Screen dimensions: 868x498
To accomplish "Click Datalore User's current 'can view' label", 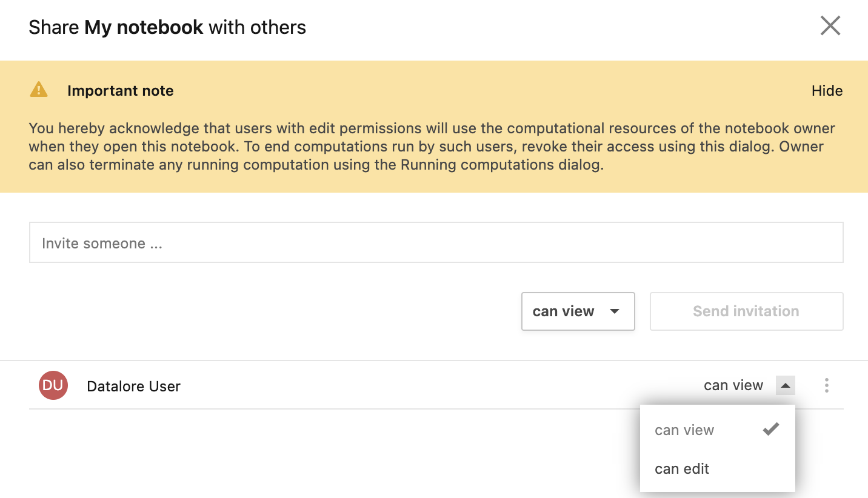I will pos(733,385).
